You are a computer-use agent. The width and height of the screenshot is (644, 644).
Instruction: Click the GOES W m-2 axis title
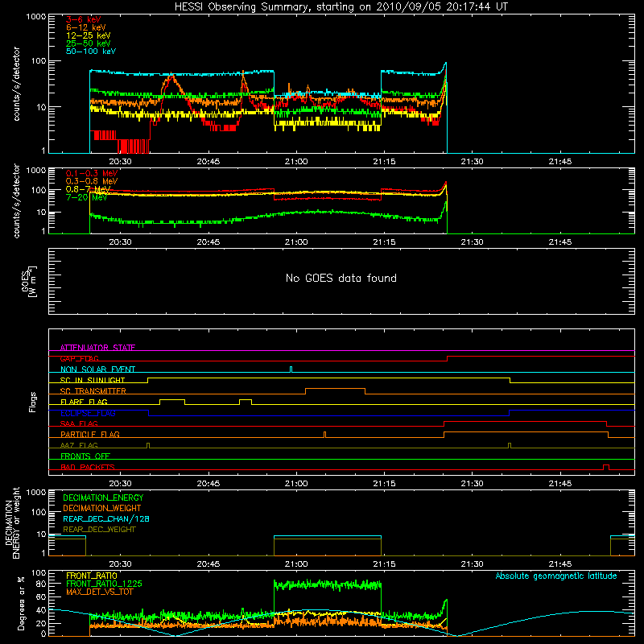pos(29,282)
